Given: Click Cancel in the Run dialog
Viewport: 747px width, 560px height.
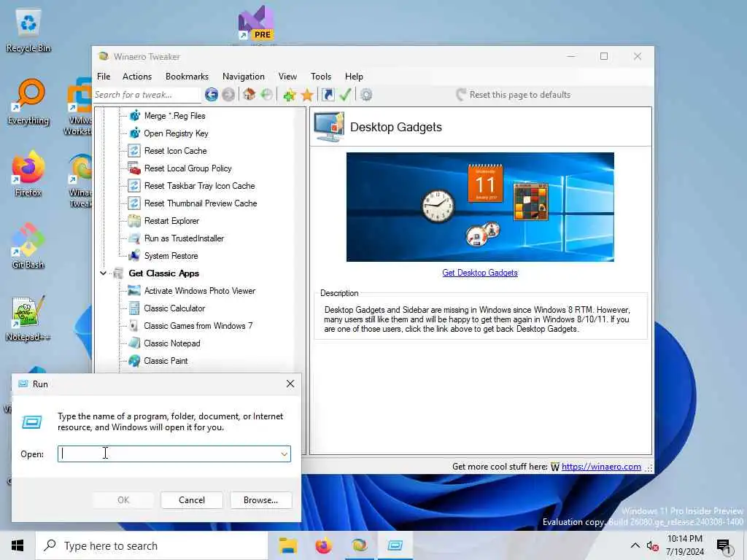Looking at the screenshot, I should tap(192, 500).
